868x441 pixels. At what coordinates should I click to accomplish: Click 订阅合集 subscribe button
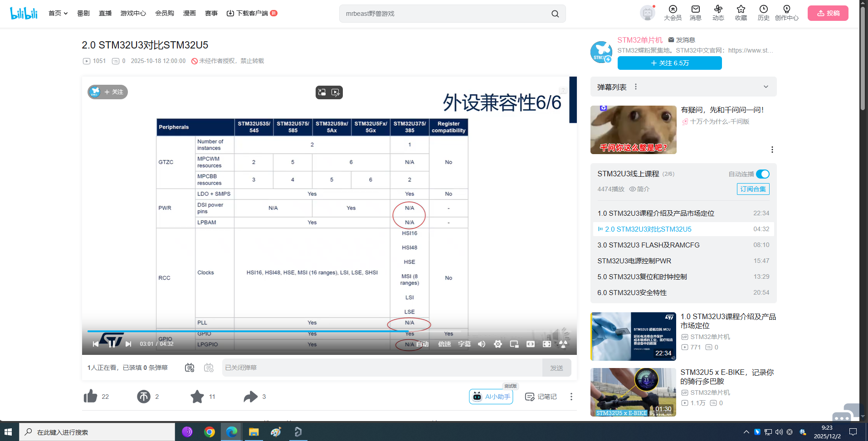pos(753,189)
